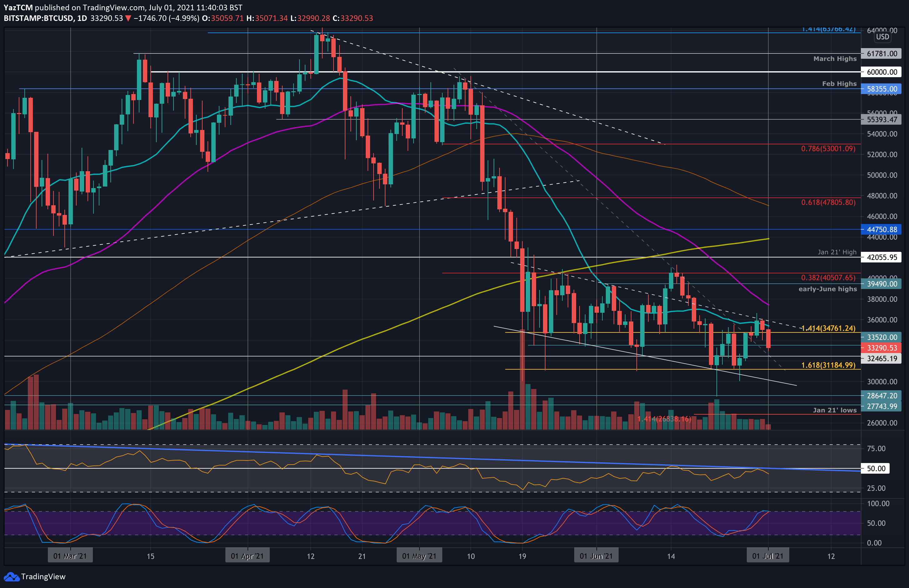Click the 0.00 stochastic axis label

(874, 543)
